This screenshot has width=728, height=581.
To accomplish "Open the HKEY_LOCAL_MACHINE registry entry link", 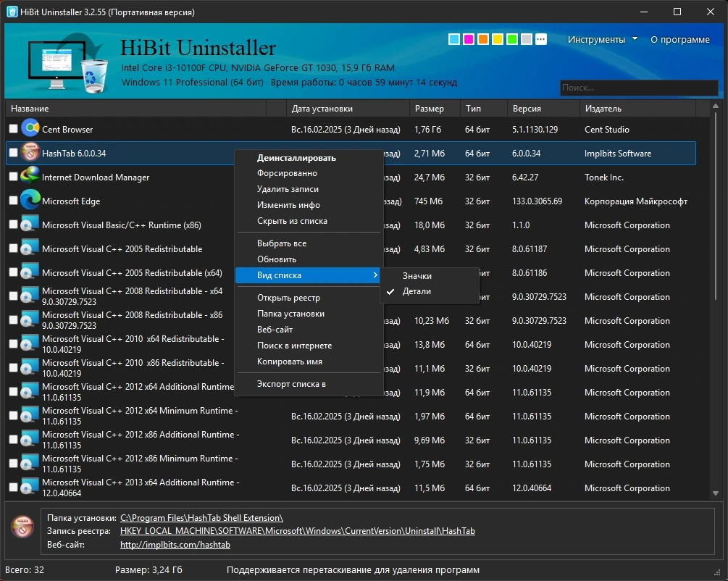I will tap(298, 531).
